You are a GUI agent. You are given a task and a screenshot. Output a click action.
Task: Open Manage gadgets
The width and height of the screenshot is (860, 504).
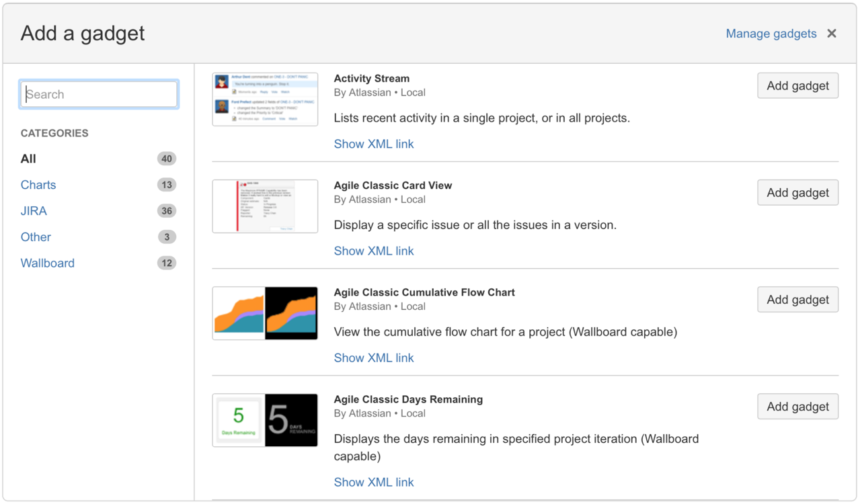point(771,33)
